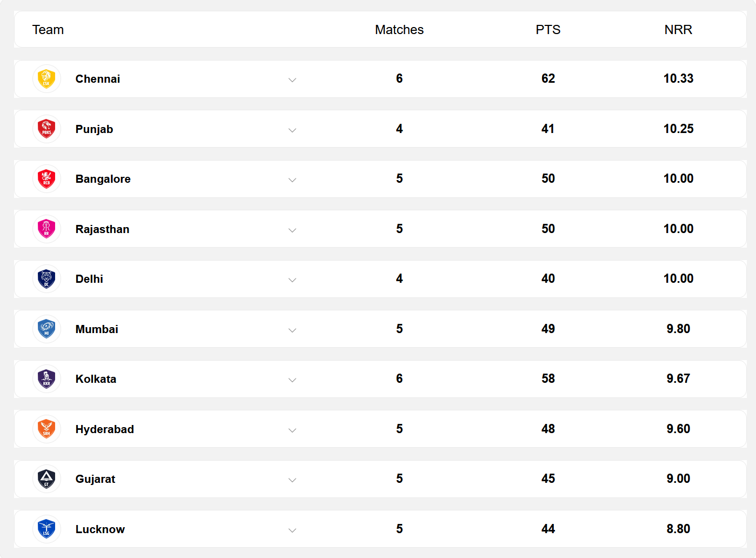Expand the Mumbai row chevron
The width and height of the screenshot is (756, 558).
[x=292, y=330]
